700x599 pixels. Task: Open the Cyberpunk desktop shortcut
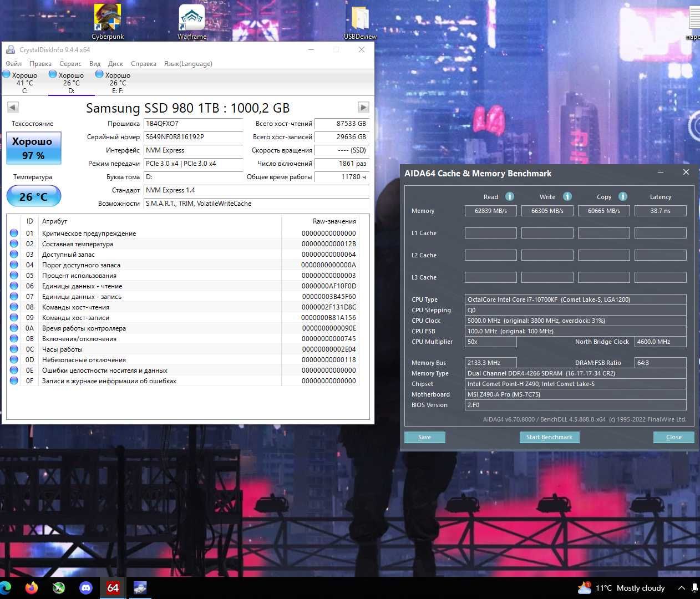click(108, 22)
